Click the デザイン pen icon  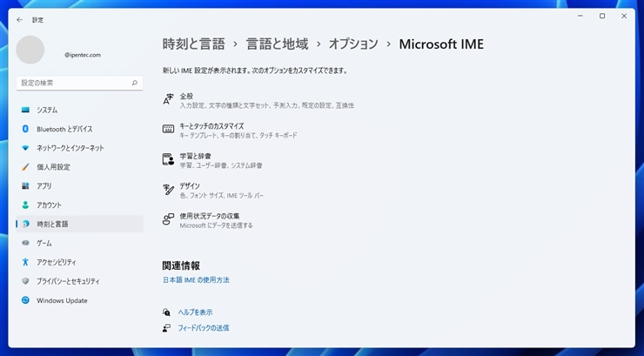click(168, 189)
